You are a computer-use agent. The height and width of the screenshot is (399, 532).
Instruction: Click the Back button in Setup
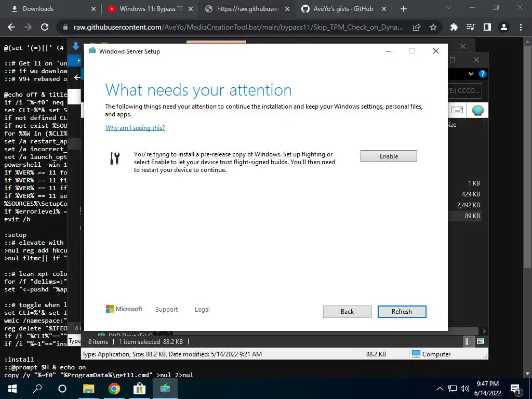click(347, 312)
